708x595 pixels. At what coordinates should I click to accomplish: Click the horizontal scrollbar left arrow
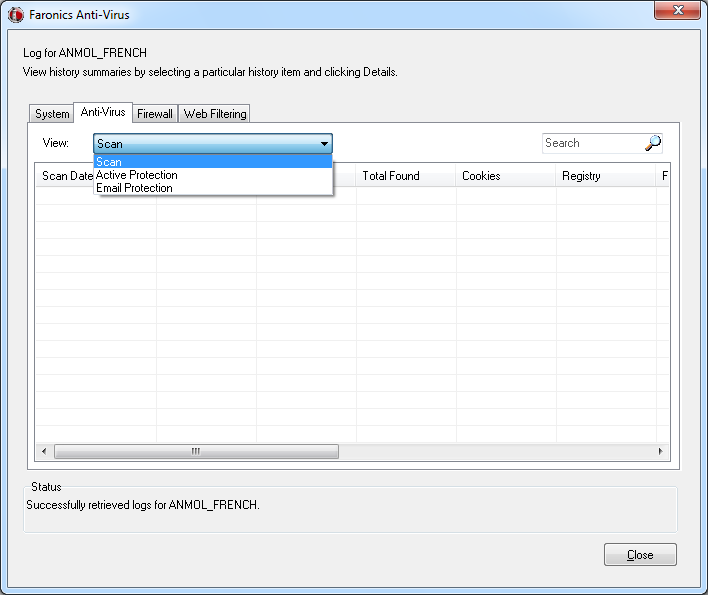pos(44,451)
